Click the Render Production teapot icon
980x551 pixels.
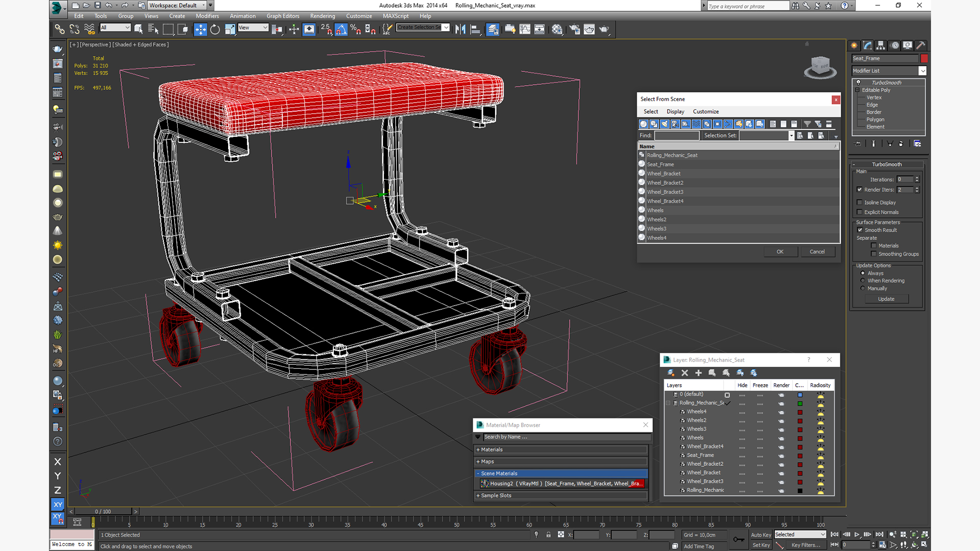(x=604, y=29)
